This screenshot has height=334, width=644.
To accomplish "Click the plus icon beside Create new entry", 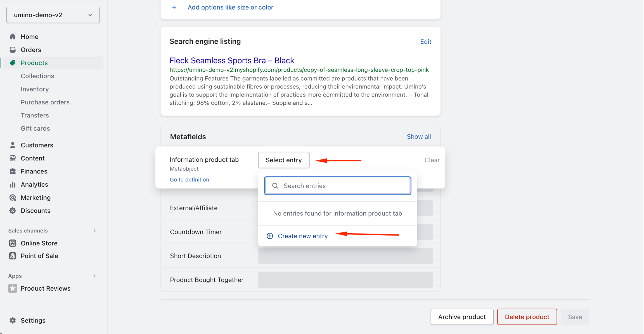I will pos(270,236).
